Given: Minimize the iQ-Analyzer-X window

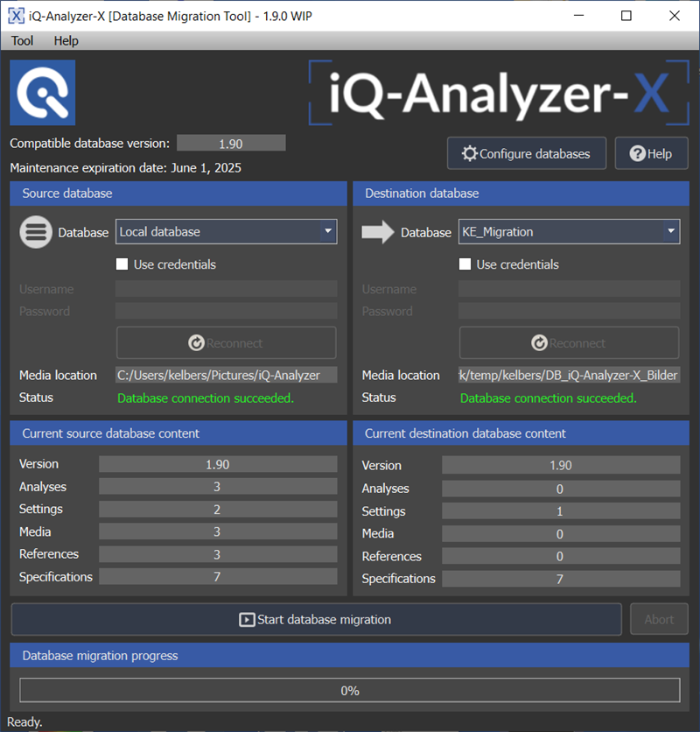Looking at the screenshot, I should click(578, 16).
